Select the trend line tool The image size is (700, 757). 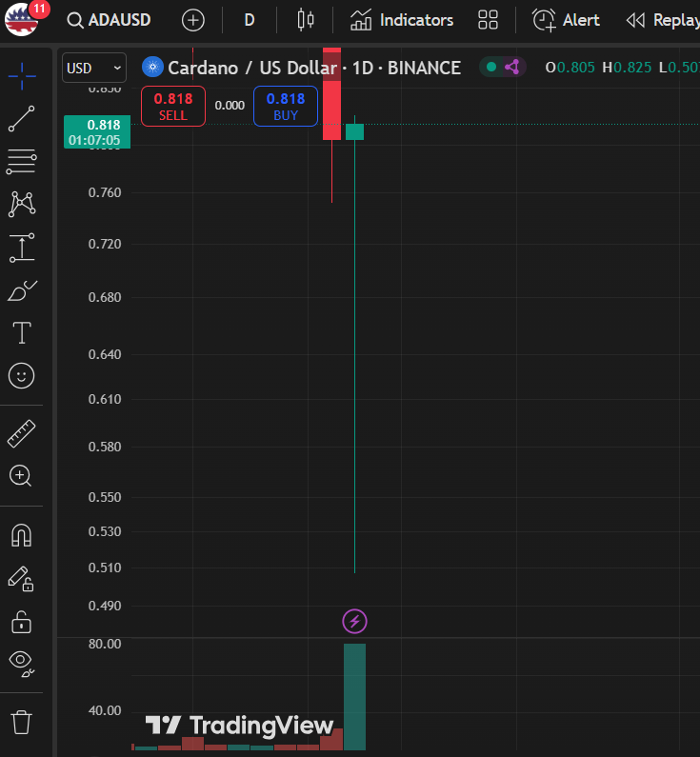pyautogui.click(x=22, y=119)
